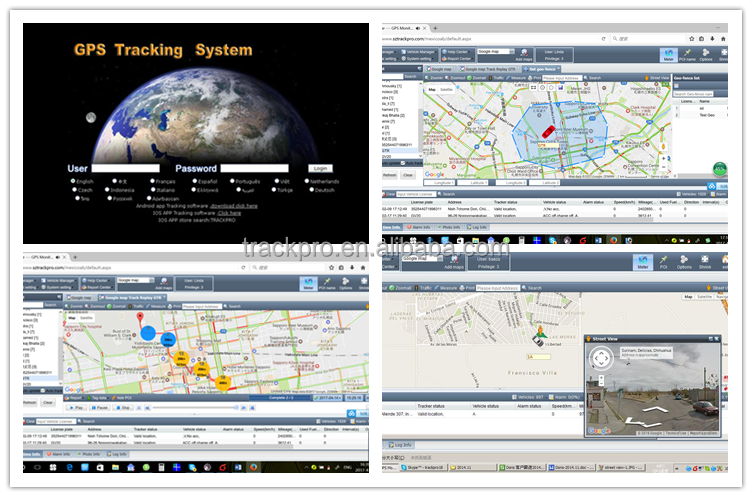This screenshot has height=497, width=752.
Task: Click the Login button on GPS Tracking System
Action: [x=320, y=168]
